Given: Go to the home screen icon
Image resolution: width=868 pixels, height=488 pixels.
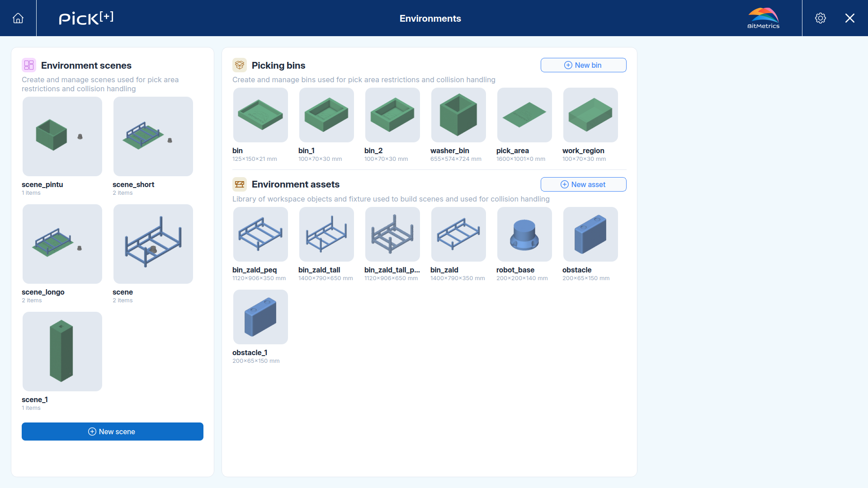Looking at the screenshot, I should [x=18, y=18].
